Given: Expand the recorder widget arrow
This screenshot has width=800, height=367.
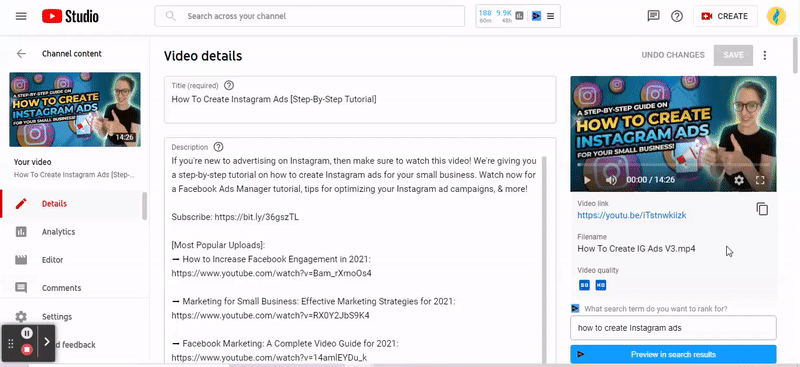Looking at the screenshot, I should pos(47,341).
